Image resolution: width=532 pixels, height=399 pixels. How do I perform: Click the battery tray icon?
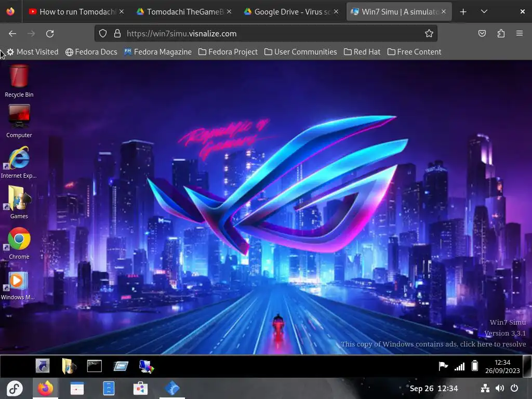[475, 366]
